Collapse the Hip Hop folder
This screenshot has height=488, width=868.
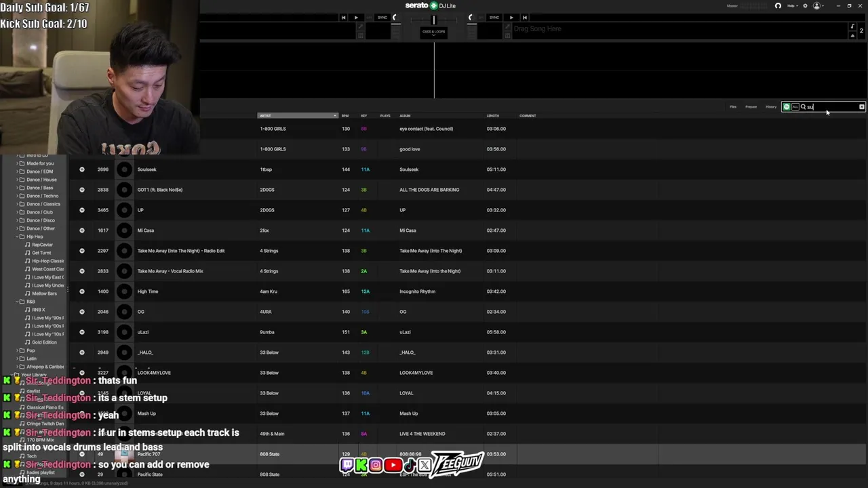point(17,237)
